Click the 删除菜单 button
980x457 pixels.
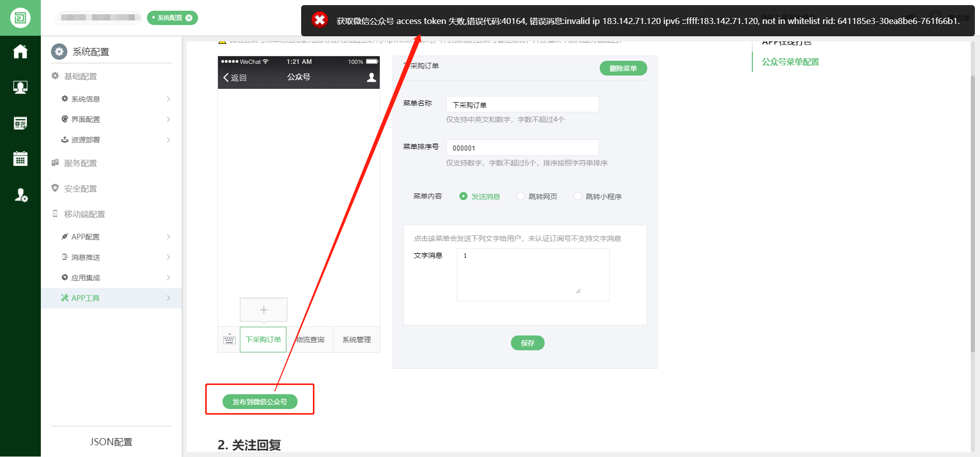623,68
